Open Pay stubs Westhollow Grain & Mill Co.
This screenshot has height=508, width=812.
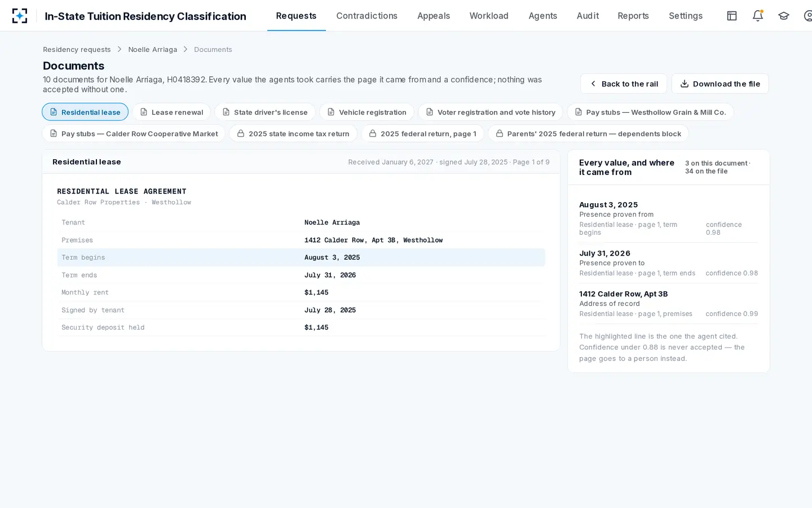click(x=650, y=112)
